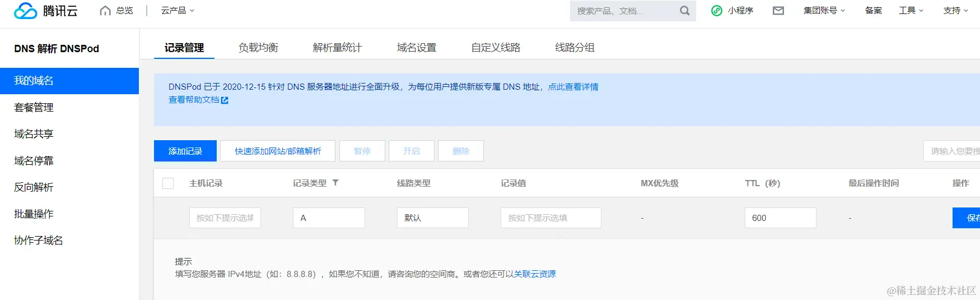Click the 记录类型 filter funnel icon
The image size is (980, 300).
click(335, 183)
